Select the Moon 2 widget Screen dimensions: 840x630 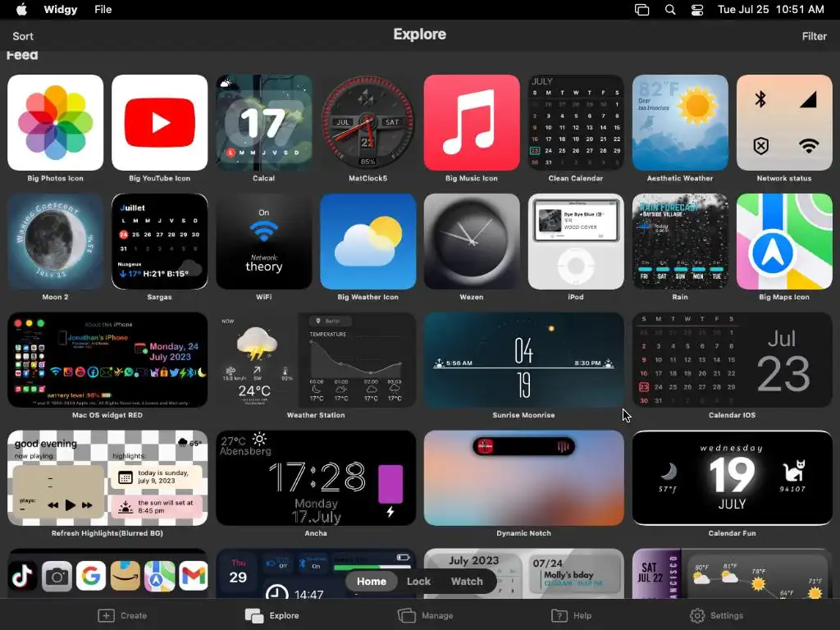55,242
